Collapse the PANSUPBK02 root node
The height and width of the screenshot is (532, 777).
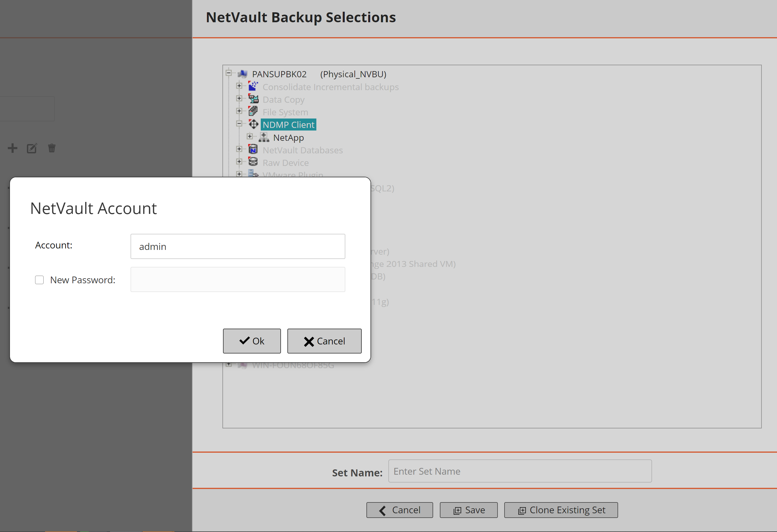point(229,73)
